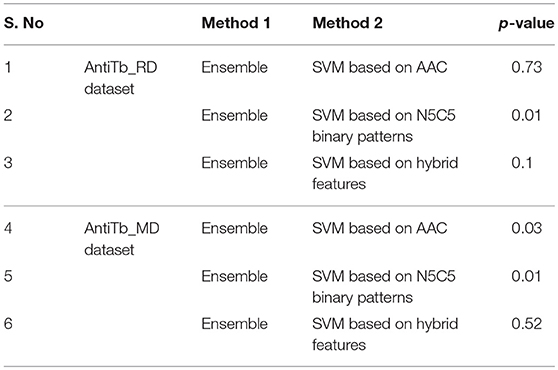The image size is (558, 370).
Task: Click row 5's 0.01 p-value
Action: (x=526, y=276)
